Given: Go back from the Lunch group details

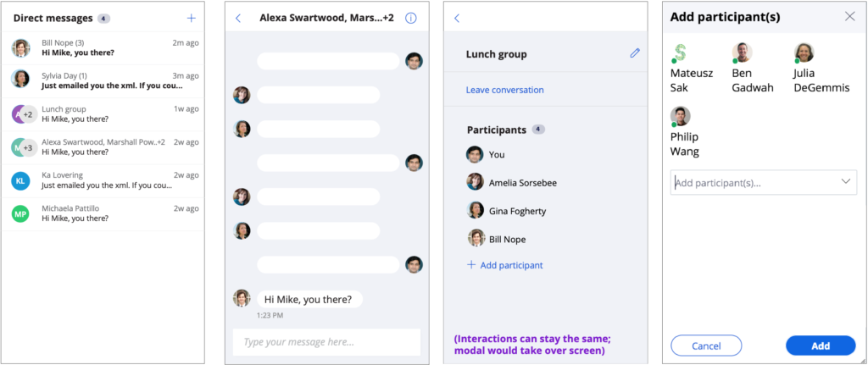Looking at the screenshot, I should tap(457, 19).
